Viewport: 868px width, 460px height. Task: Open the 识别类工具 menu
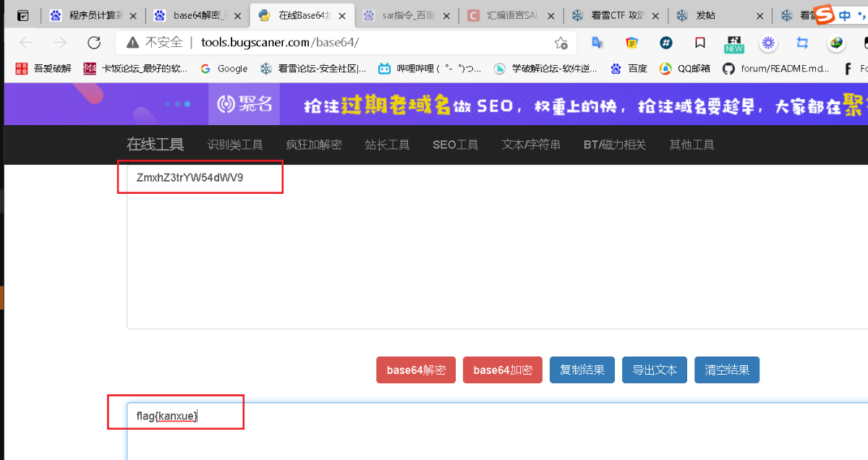(x=235, y=145)
